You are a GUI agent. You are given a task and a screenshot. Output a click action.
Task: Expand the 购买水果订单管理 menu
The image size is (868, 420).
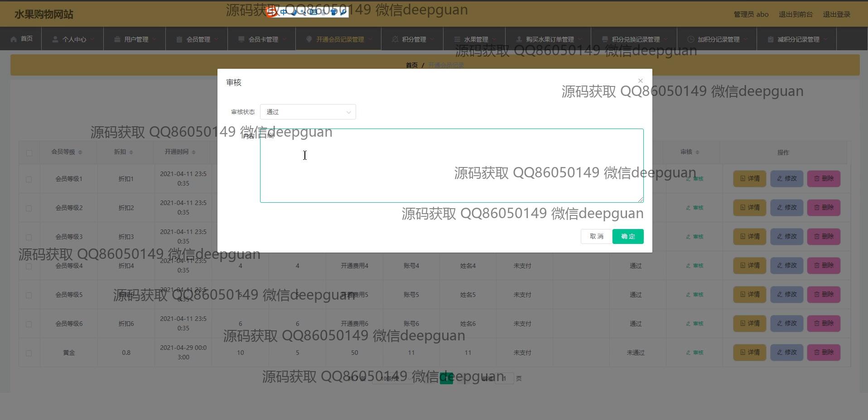click(550, 39)
